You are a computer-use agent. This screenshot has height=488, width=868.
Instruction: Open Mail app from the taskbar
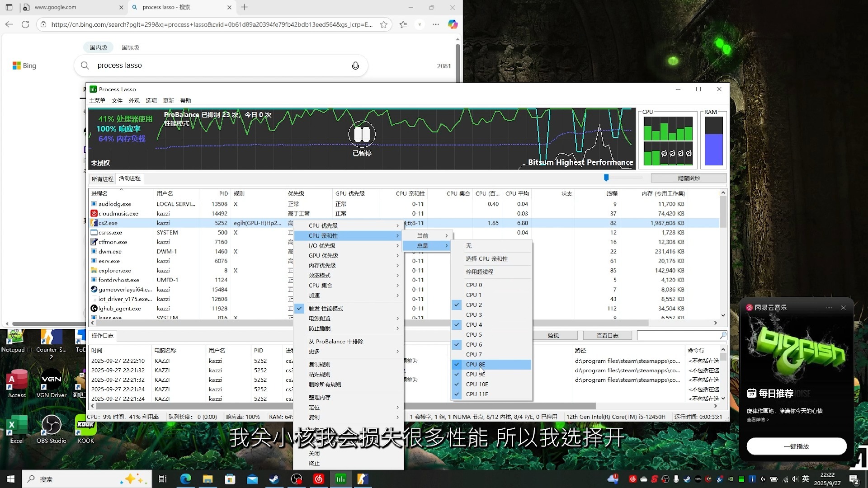(252, 479)
